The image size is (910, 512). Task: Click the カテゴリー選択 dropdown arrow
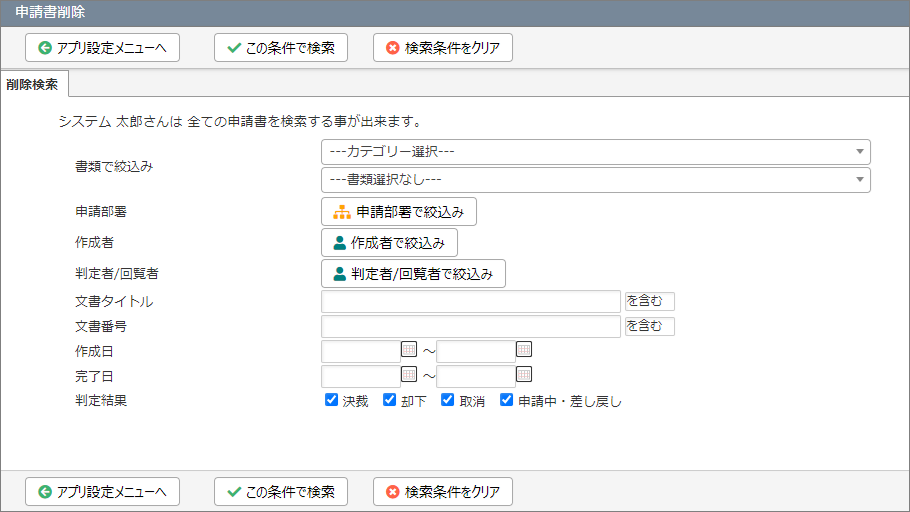pyautogui.click(x=860, y=152)
